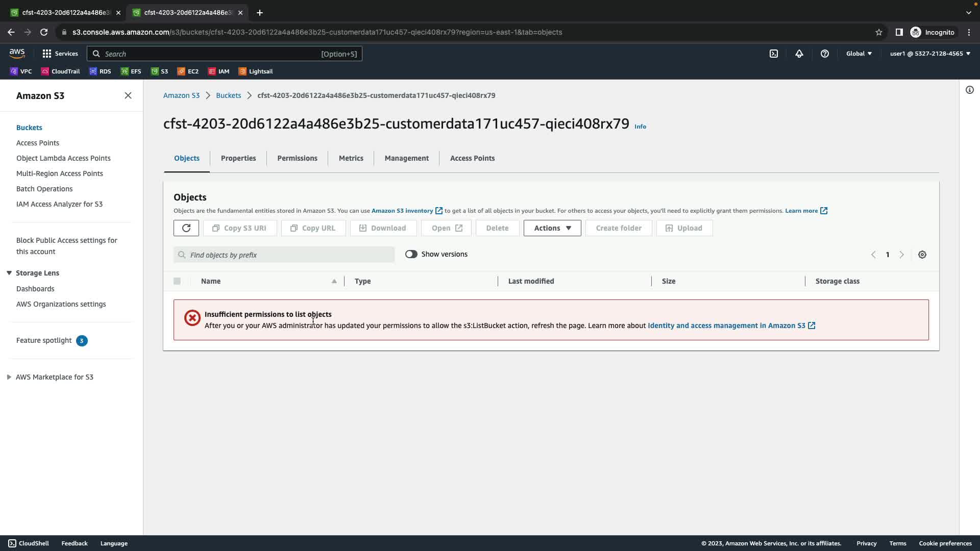Image resolution: width=980 pixels, height=551 pixels.
Task: Open the Amazon S3 inventory link
Action: point(402,211)
